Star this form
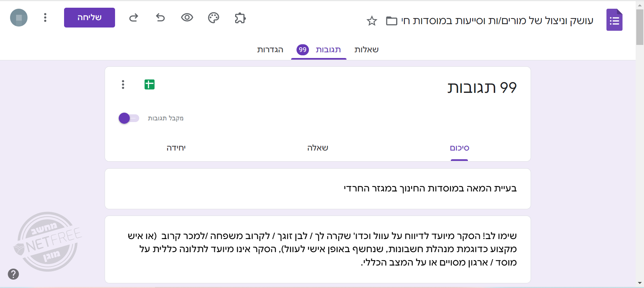644x288 pixels. pyautogui.click(x=372, y=21)
